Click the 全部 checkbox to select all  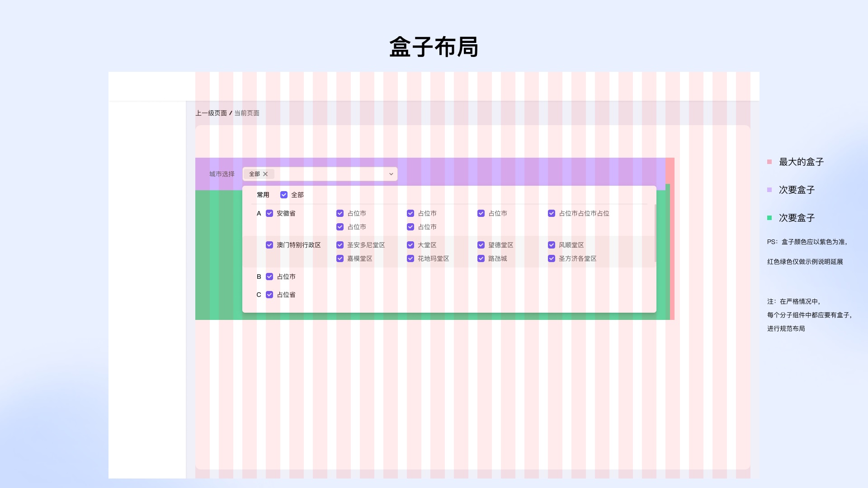[283, 195]
